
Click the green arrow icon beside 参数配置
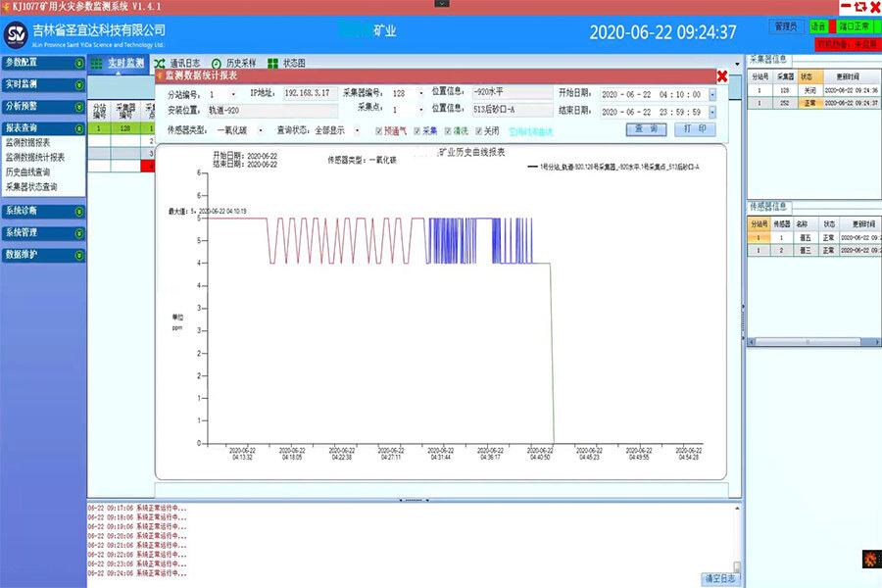coord(79,63)
